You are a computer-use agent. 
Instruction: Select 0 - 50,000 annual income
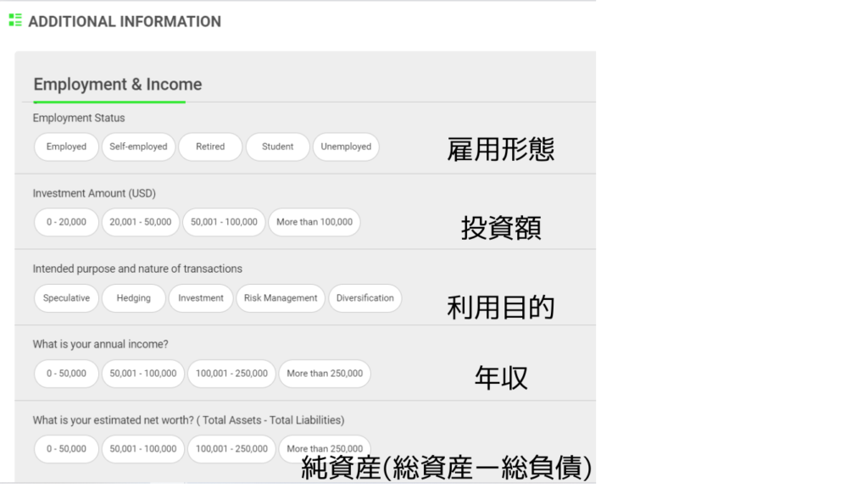coord(66,374)
